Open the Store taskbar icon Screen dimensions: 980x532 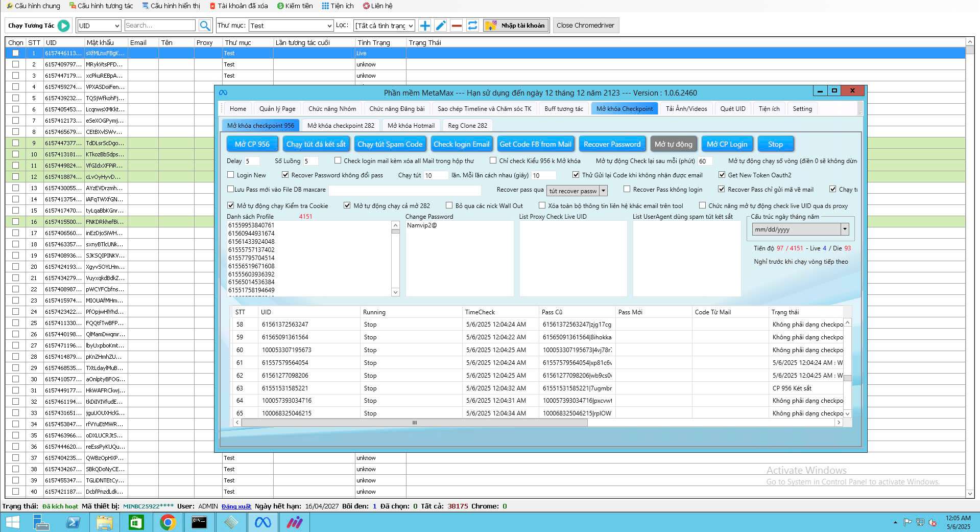point(136,522)
